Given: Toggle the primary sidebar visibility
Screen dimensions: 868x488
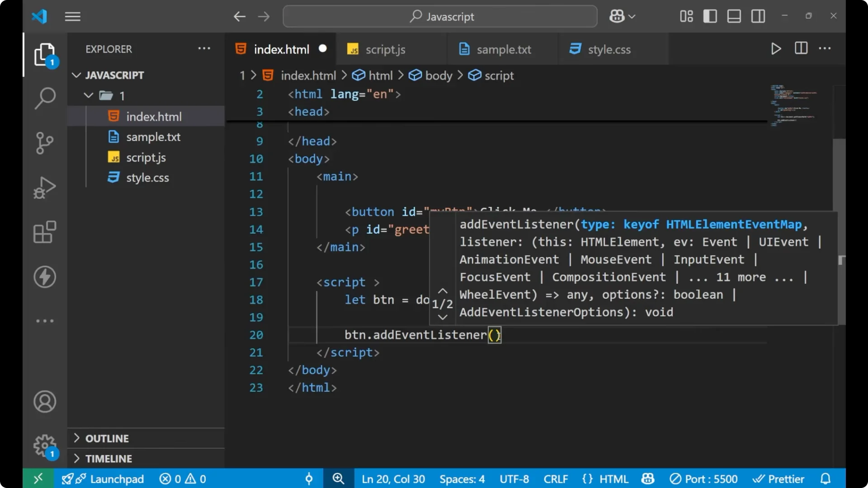Looking at the screenshot, I should pos(710,16).
